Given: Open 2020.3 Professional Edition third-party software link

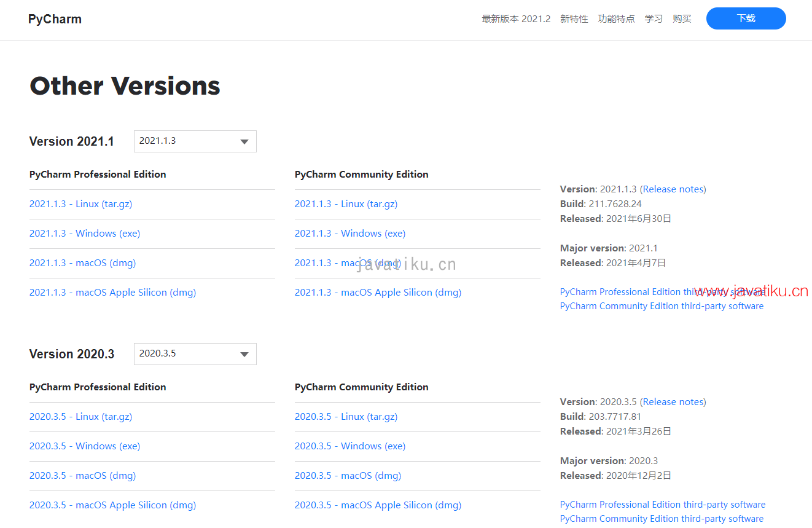Looking at the screenshot, I should pos(663,505).
